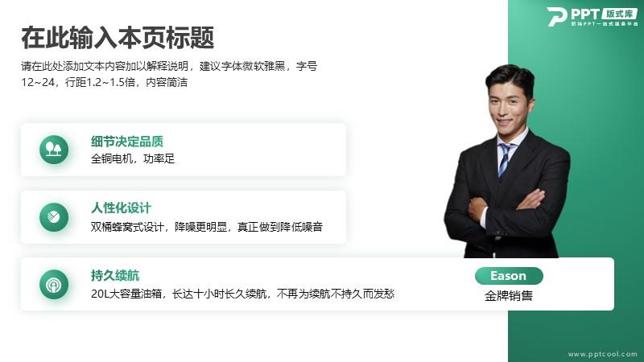Click the businessman portrait photo
This screenshot has height=362, width=644.
(x=507, y=162)
